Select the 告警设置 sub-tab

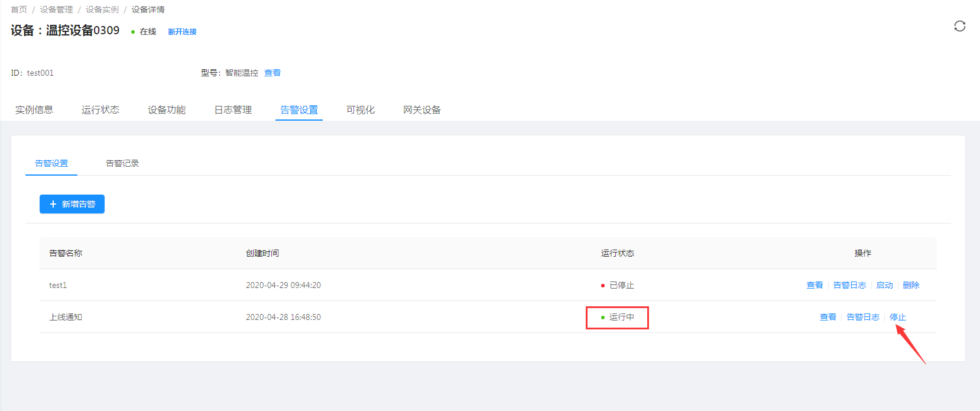coord(51,163)
